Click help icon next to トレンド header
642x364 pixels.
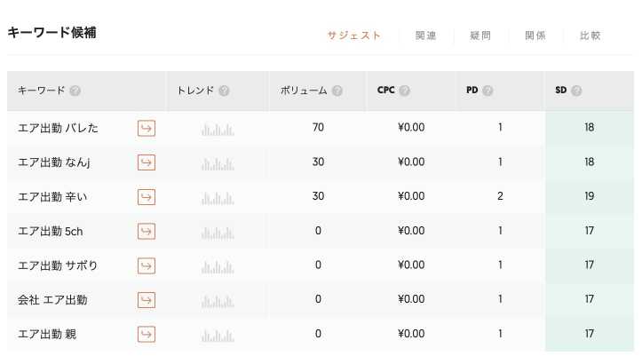(x=224, y=91)
